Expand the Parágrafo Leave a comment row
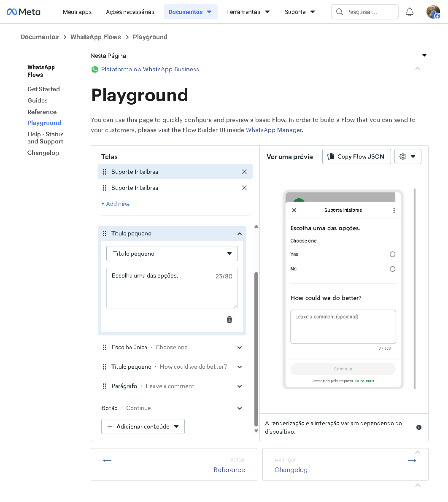Screen dimensions: 448x502 tap(239, 387)
